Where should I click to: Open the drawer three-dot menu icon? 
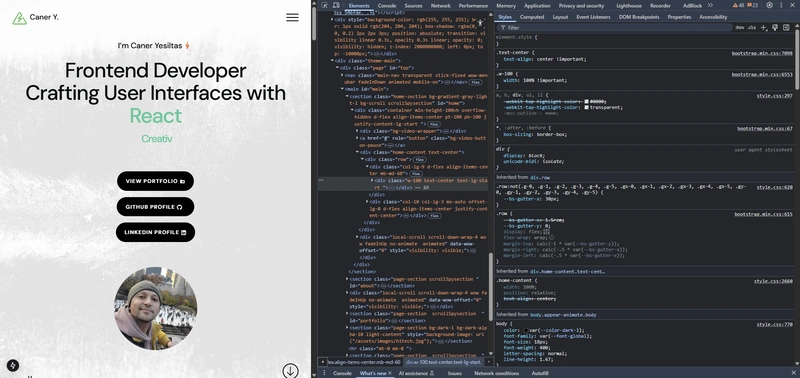[323, 373]
